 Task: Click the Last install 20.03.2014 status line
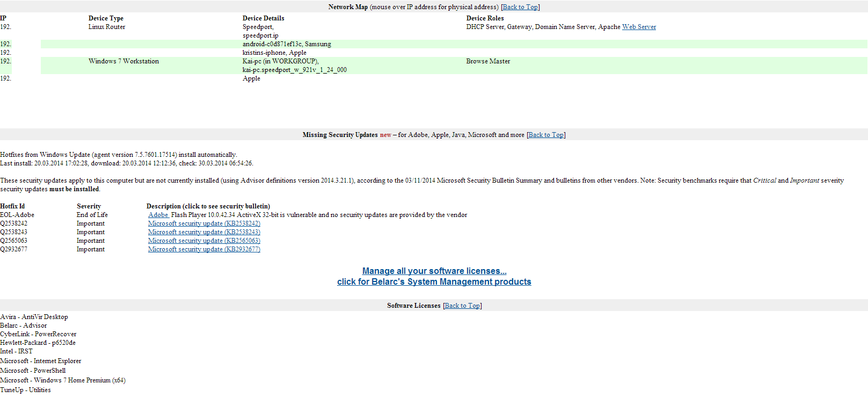pyautogui.click(x=127, y=163)
